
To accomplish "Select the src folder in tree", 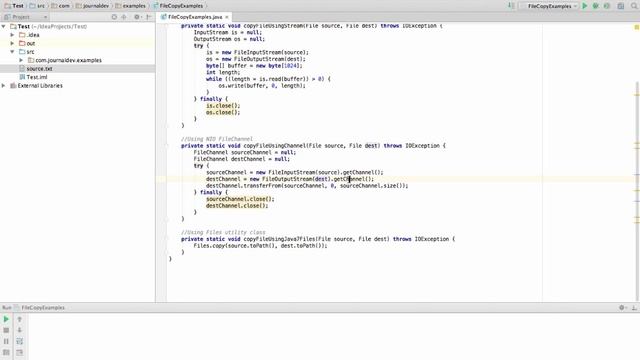I will pyautogui.click(x=27, y=52).
